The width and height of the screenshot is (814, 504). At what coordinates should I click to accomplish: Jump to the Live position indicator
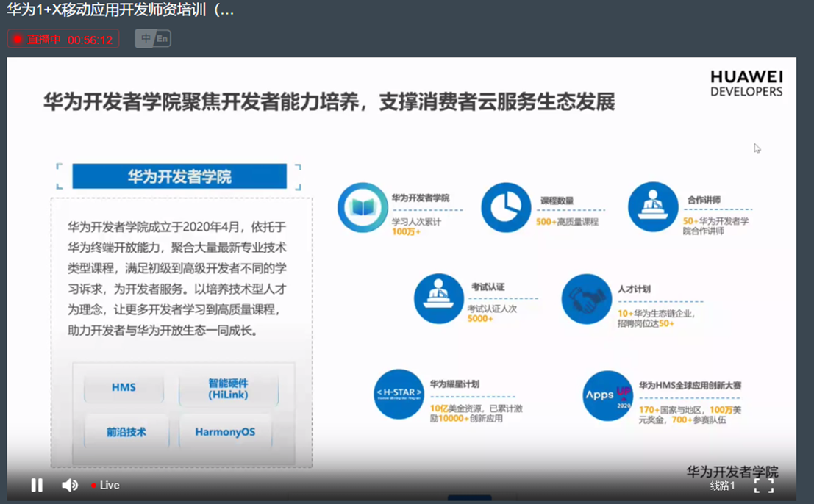click(x=105, y=486)
